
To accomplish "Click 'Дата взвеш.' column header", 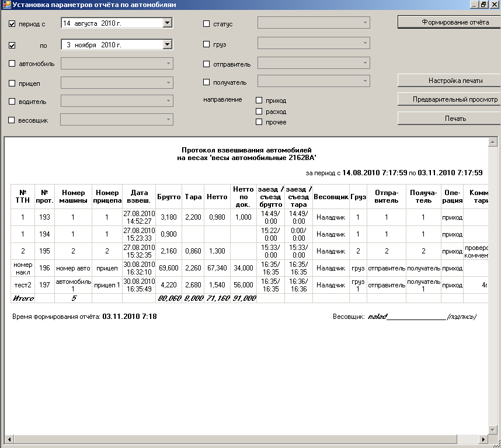I will [139, 197].
